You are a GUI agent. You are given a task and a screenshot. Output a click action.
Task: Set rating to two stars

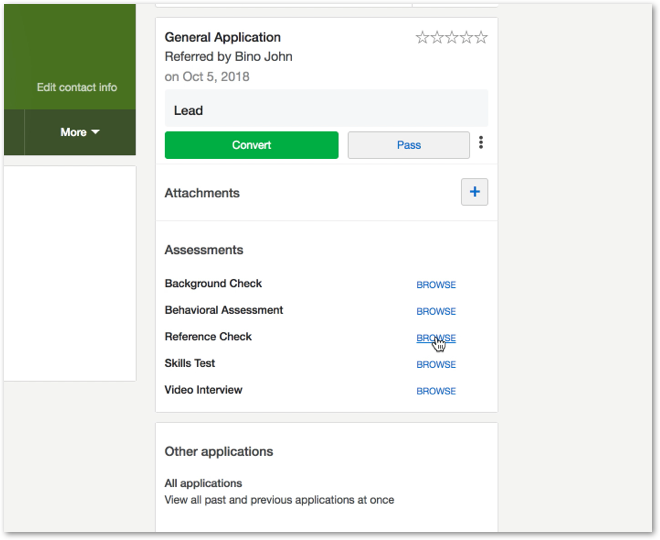(x=436, y=38)
